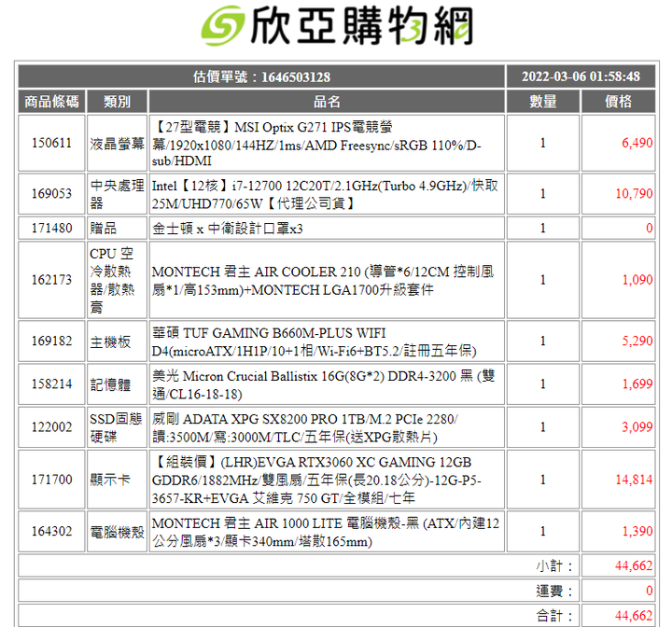Click price 10,790 for the CPU
Viewport: 672px width, 627px height.
pyautogui.click(x=634, y=193)
